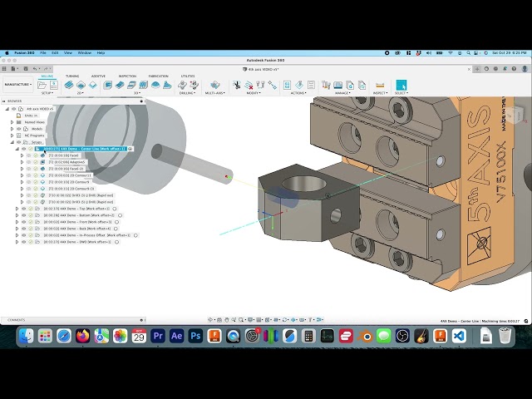532x399 pixels.
Task: Switch to the Milling tab
Action: [47, 76]
